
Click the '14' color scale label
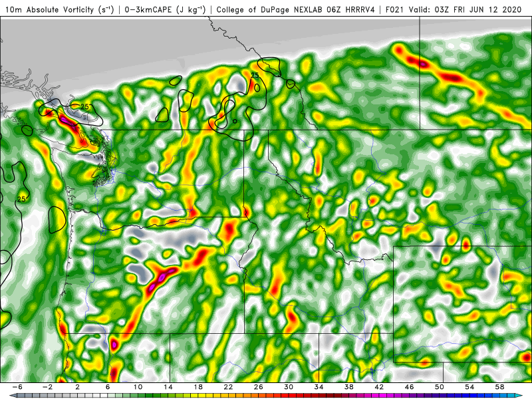click(x=168, y=387)
